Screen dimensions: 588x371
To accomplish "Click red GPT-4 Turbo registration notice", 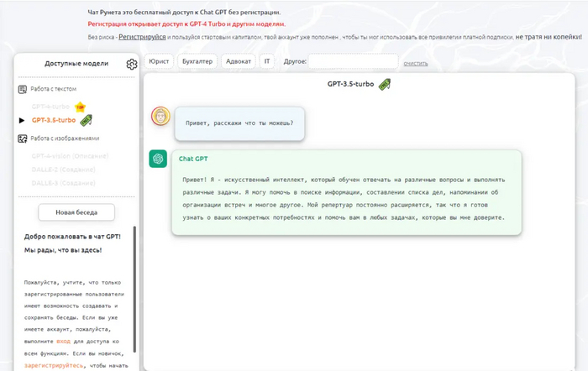I will [x=186, y=24].
